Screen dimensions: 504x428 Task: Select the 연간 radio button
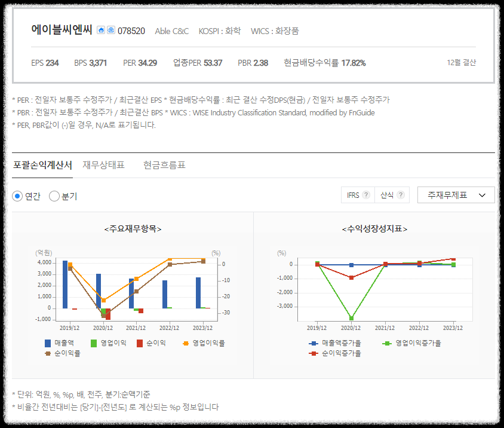pos(17,196)
